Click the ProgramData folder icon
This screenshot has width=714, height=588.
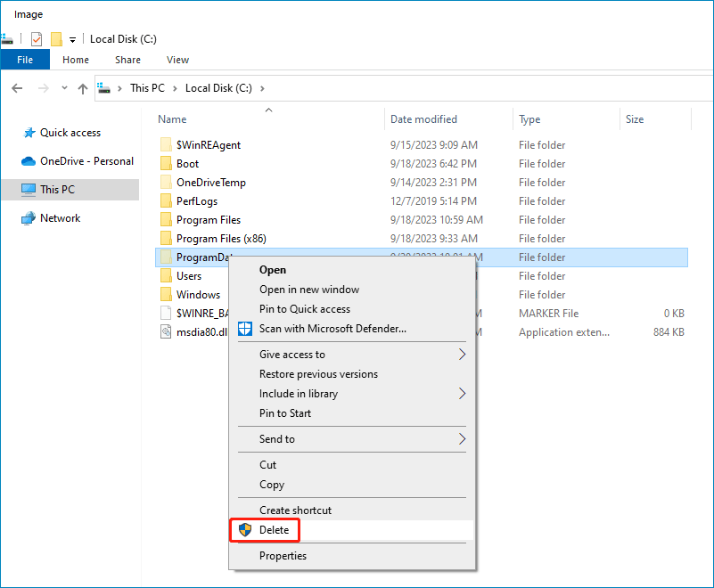click(x=166, y=257)
